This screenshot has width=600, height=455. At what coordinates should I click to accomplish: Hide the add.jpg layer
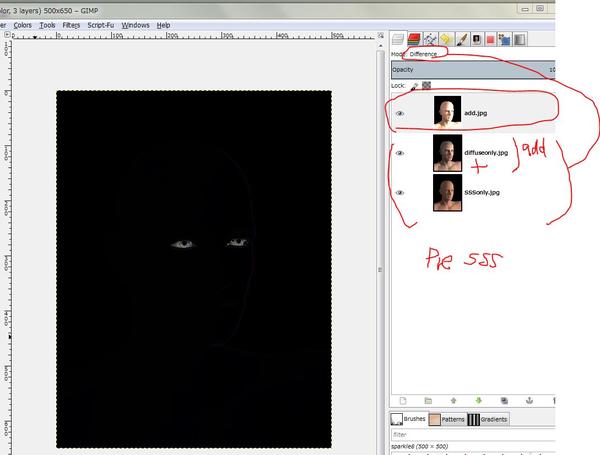pos(400,114)
